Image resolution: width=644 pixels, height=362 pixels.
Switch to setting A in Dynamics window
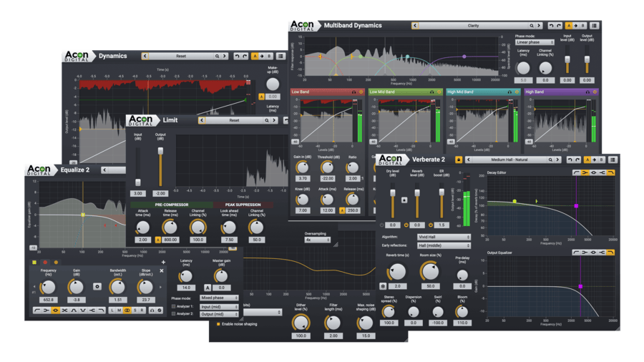click(255, 57)
